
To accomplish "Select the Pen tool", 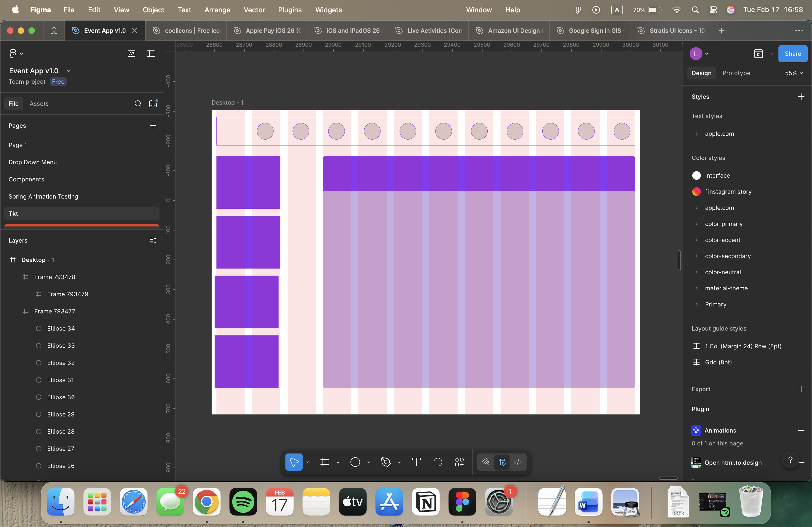I will 386,462.
